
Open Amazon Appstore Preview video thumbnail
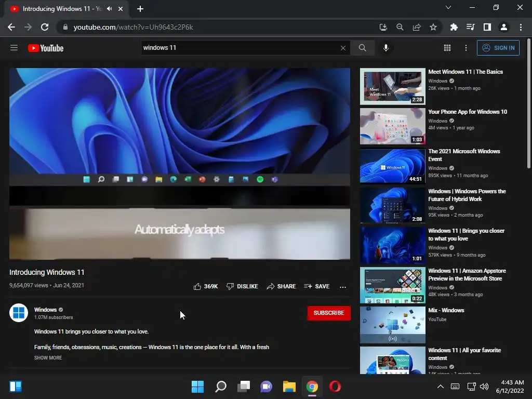(393, 285)
